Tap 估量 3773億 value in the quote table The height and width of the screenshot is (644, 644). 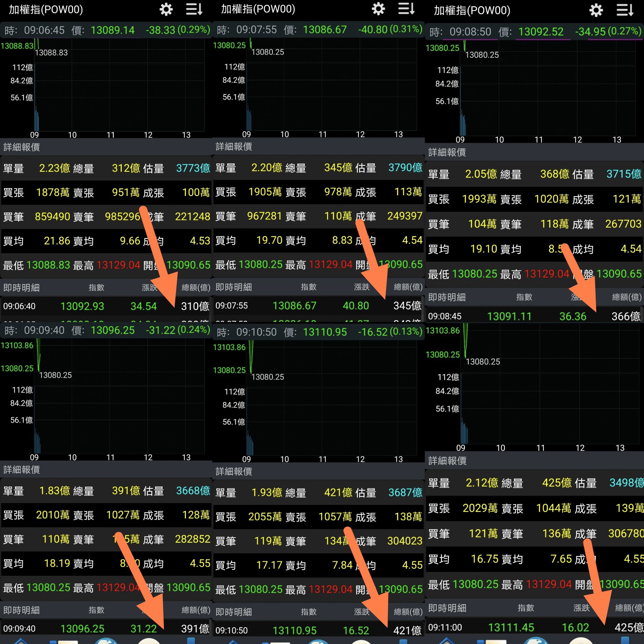pos(193,168)
